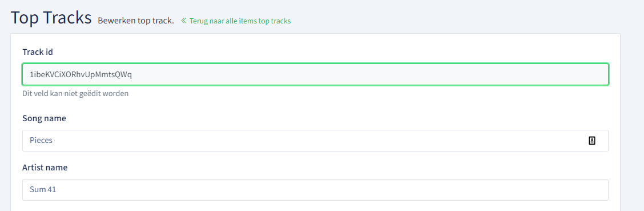
Task: Place cursor on the 'Pieces' text value
Action: pos(41,141)
